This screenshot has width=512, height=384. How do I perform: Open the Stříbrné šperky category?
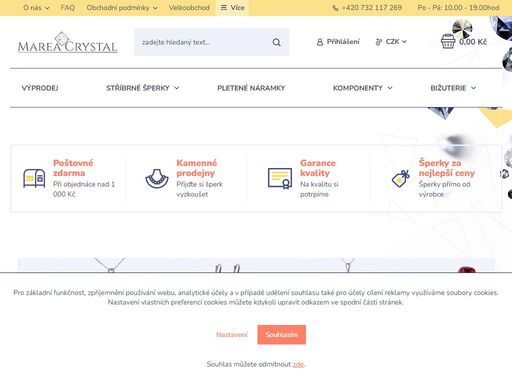[138, 88]
